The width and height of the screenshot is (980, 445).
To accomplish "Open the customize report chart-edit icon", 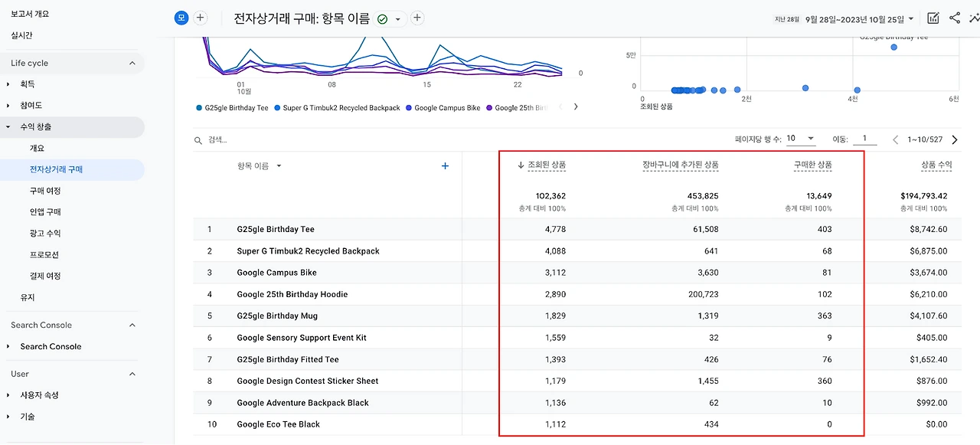I will [933, 18].
